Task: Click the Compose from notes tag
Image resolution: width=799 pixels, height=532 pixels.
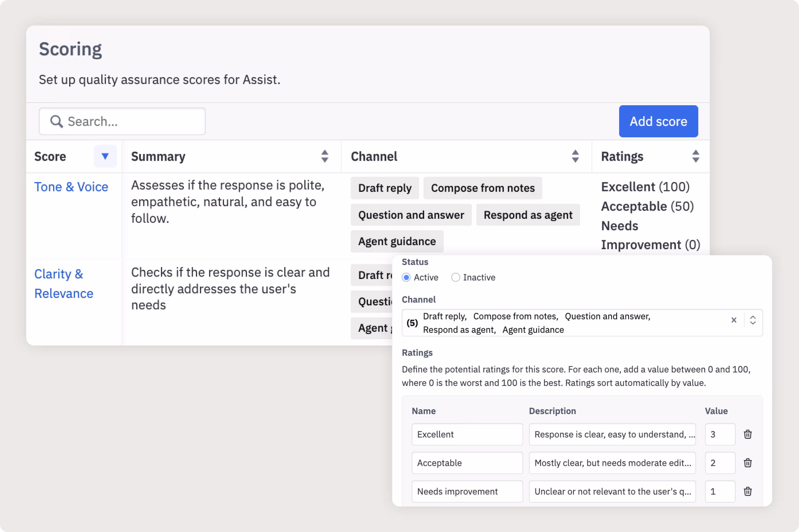Action: point(483,188)
